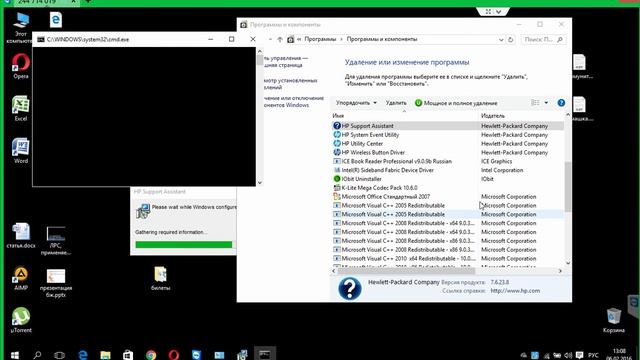The width and height of the screenshot is (640, 360).
Task: Open Task View from the taskbar
Action: [60, 355]
